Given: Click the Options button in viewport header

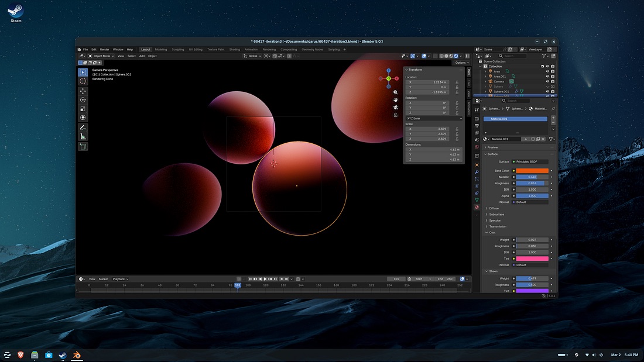Looking at the screenshot, I should [x=461, y=63].
